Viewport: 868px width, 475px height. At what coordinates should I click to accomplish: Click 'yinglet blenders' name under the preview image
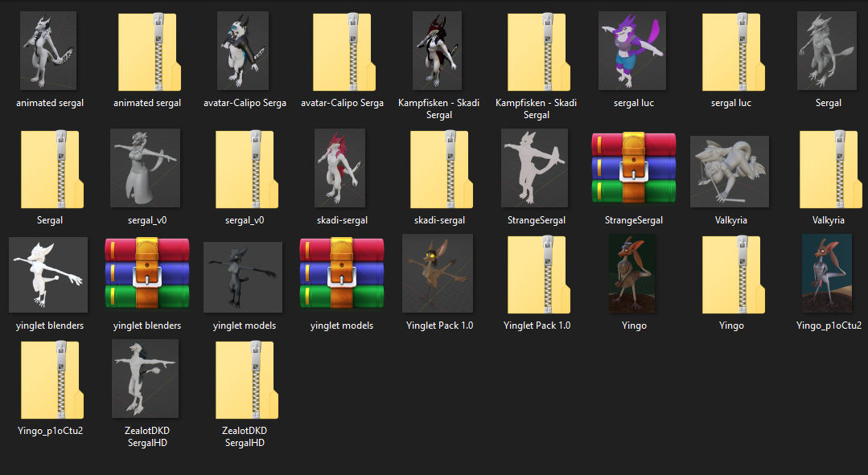point(50,326)
